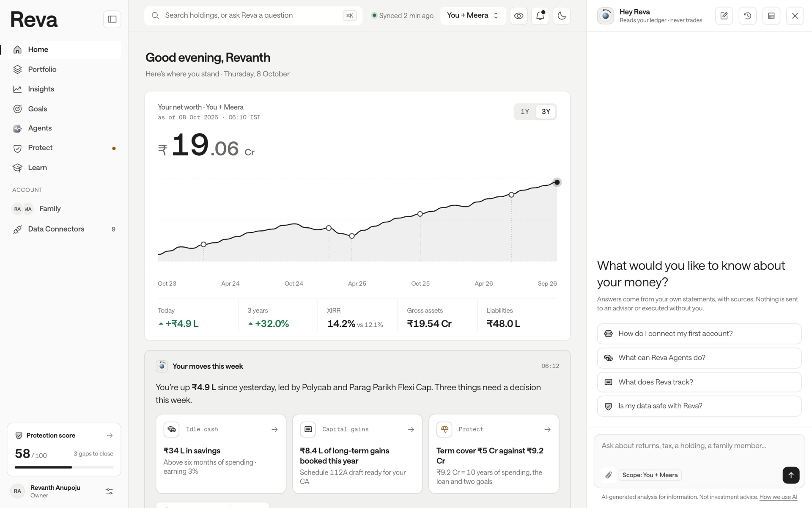
Task: Click the Revanth Anupoju profile
Action: (x=55, y=491)
